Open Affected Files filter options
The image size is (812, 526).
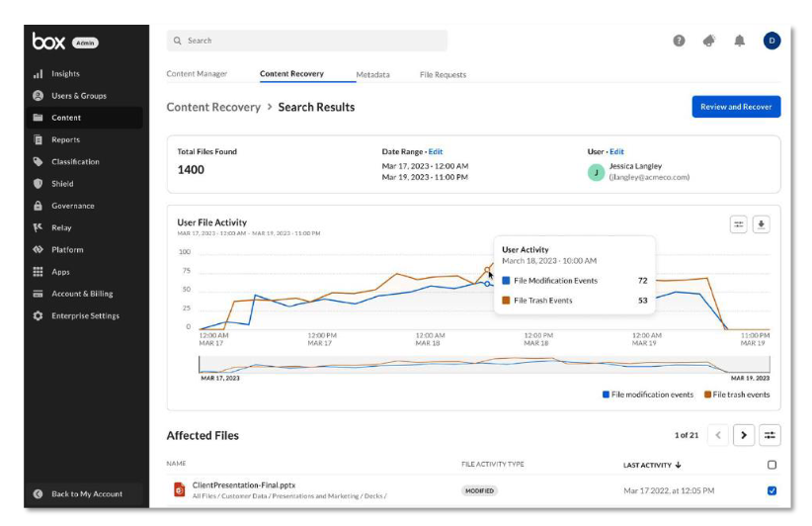[x=771, y=435]
